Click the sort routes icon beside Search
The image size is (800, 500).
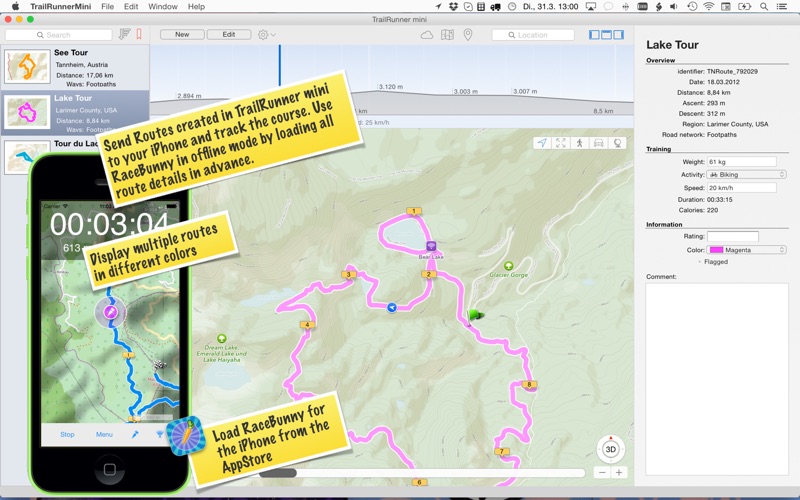[124, 34]
